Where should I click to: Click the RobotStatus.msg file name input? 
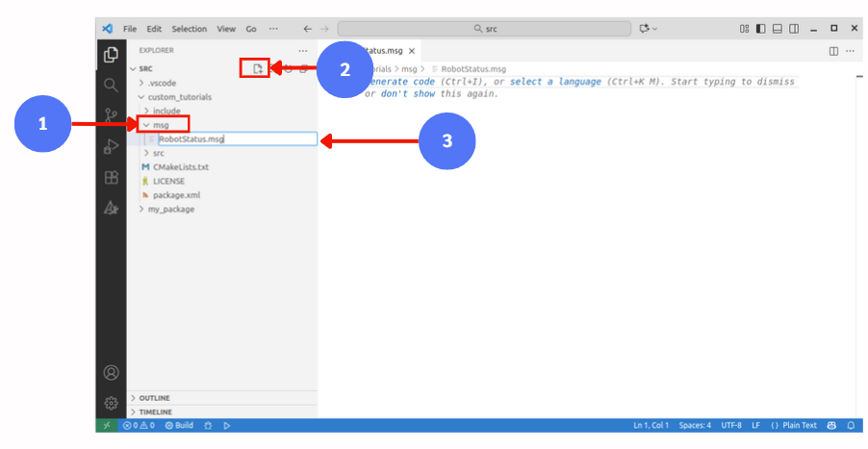[236, 139]
